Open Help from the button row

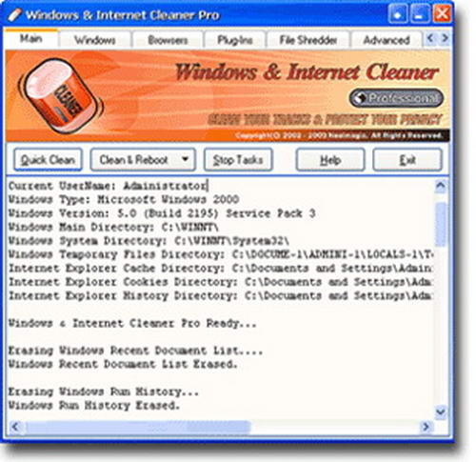coord(330,159)
